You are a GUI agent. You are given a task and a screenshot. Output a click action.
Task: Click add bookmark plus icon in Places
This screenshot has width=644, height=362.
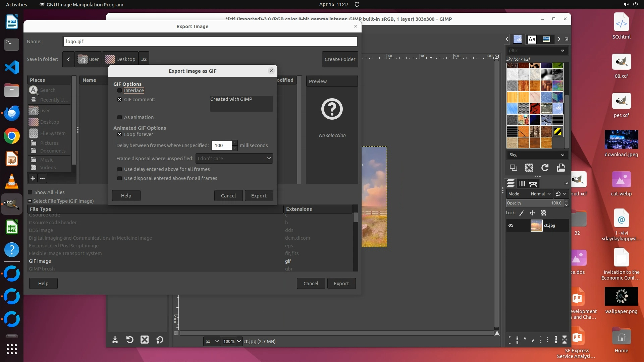click(33, 178)
